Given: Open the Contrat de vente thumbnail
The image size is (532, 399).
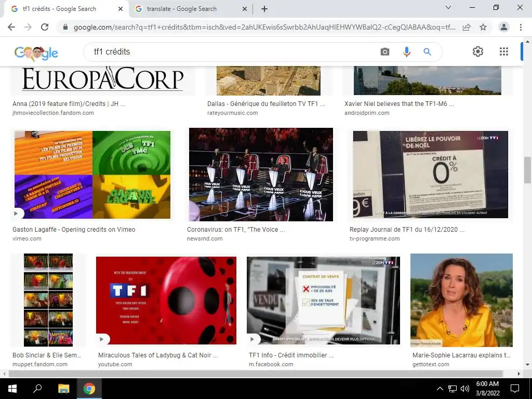Looking at the screenshot, I should click(323, 301).
